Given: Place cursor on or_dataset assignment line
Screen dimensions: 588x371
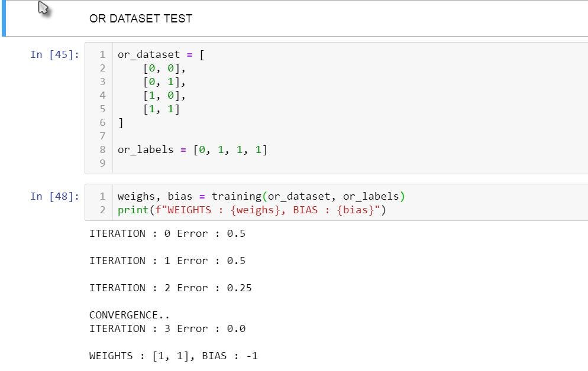Looking at the screenshot, I should 161,55.
